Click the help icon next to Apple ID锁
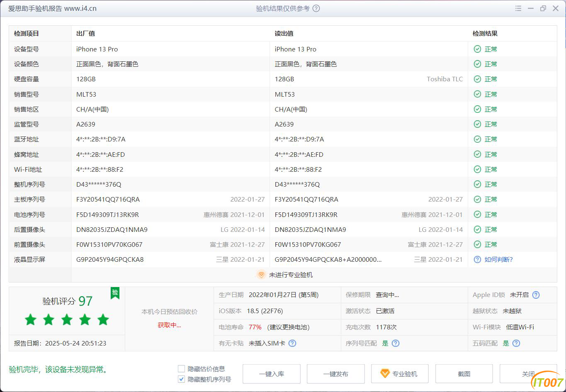Screen dimensions: 566x392 [536, 295]
